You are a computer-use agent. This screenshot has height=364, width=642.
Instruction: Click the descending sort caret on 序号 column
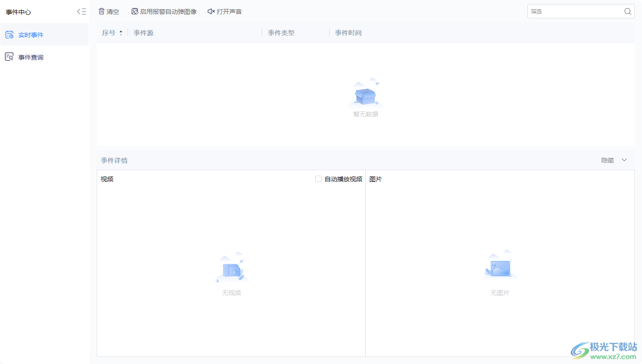120,34
